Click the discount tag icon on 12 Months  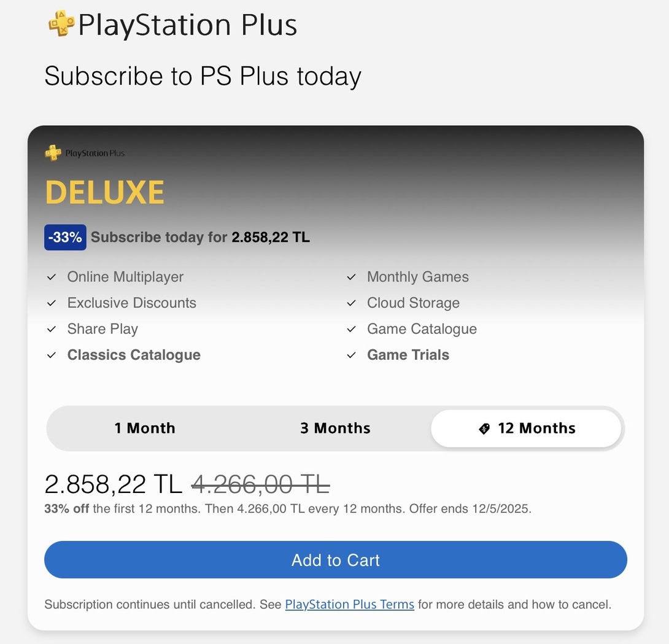(484, 429)
